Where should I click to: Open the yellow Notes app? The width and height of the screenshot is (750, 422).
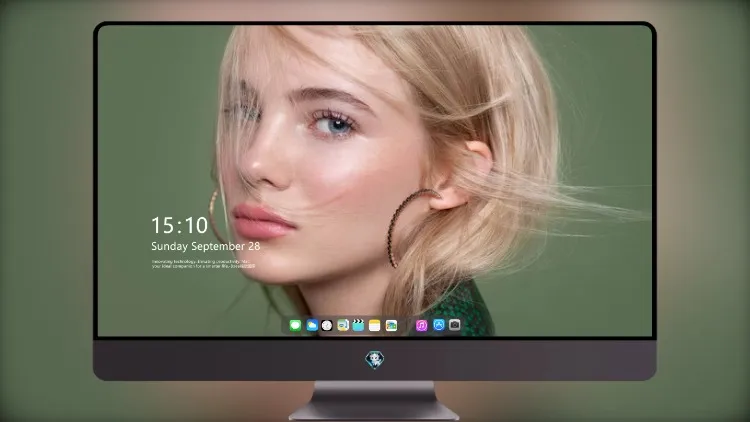click(375, 325)
